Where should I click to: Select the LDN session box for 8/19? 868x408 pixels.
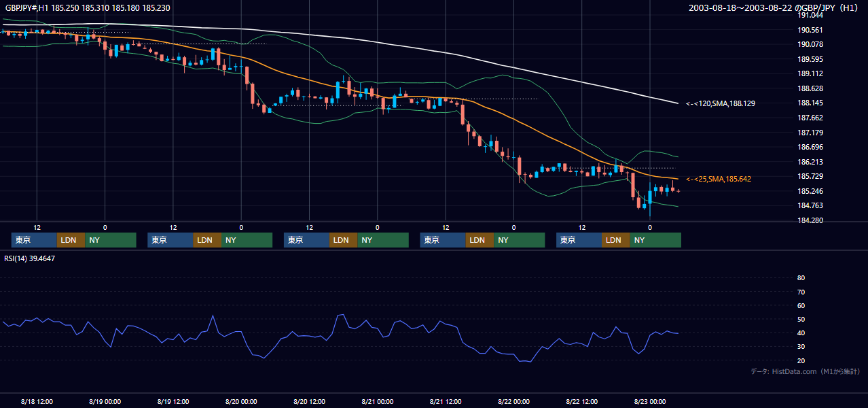click(x=207, y=240)
